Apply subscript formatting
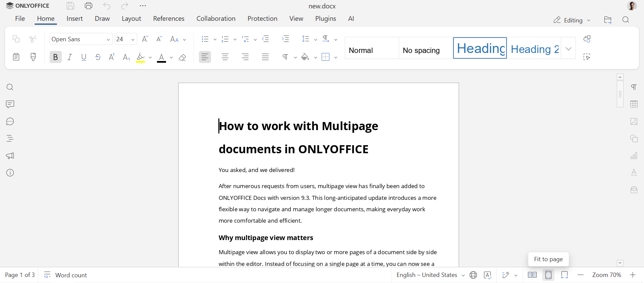Viewport: 644px width, 283px height. 126,57
